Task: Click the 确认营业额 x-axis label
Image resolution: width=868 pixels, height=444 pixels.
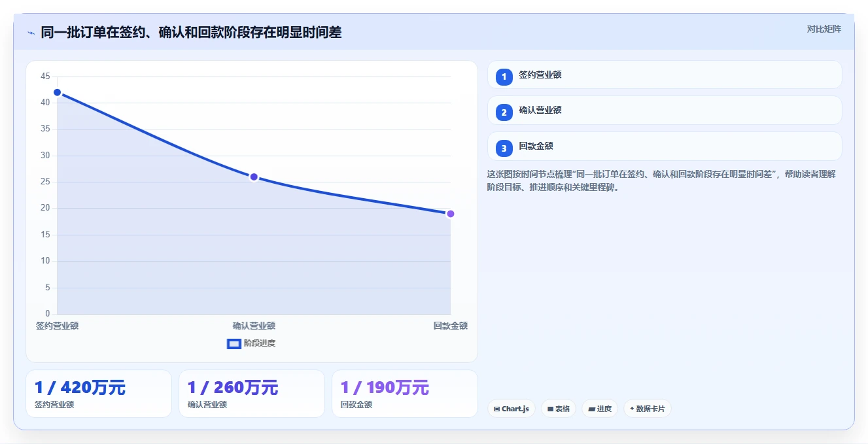Action: [x=254, y=326]
